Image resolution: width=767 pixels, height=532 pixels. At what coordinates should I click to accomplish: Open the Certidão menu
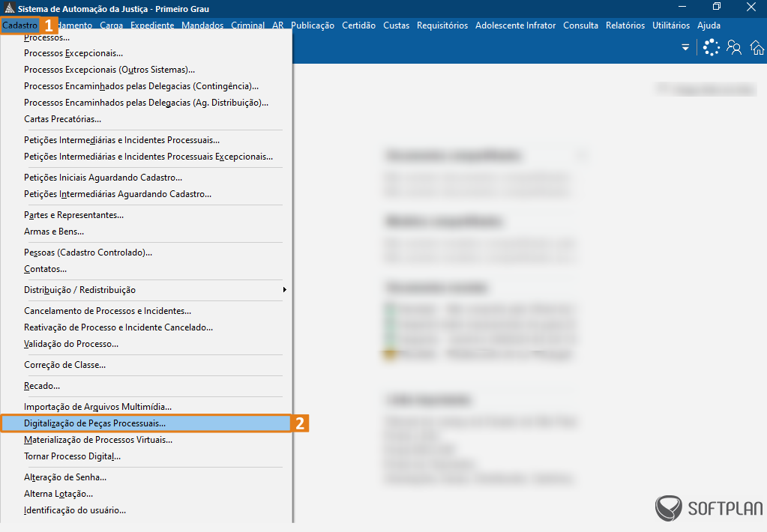coord(358,25)
